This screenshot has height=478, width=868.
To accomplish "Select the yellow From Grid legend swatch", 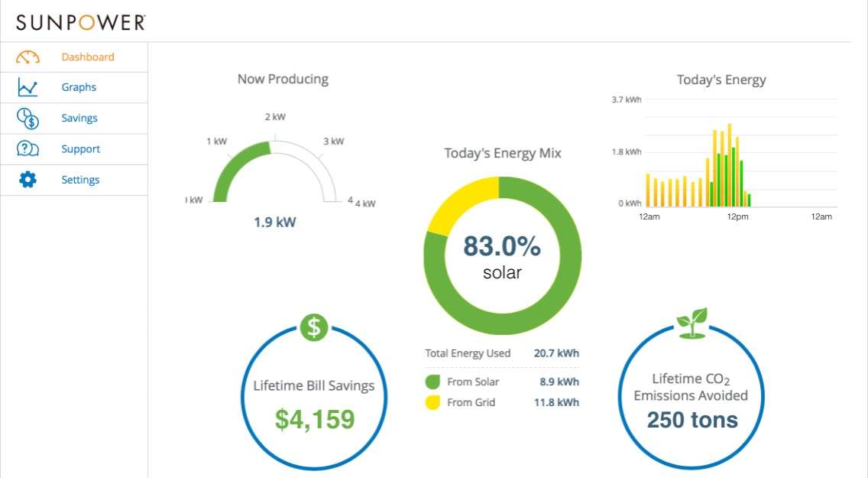I will point(432,402).
